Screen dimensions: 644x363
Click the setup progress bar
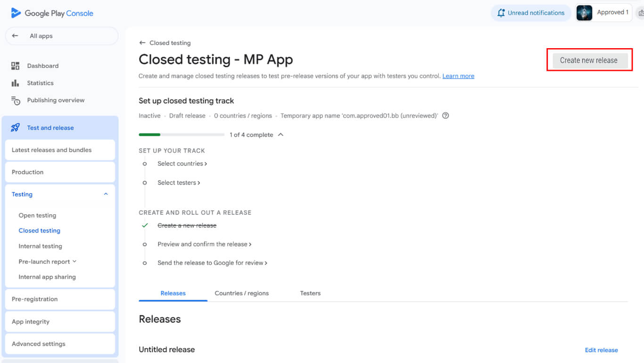point(182,135)
